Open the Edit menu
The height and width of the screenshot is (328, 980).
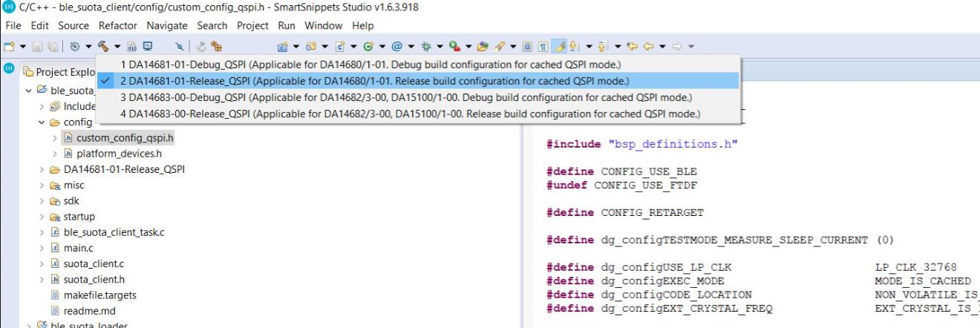[39, 25]
